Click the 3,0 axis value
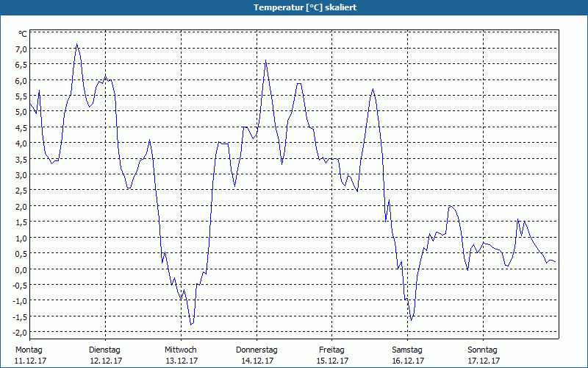 (x=21, y=174)
